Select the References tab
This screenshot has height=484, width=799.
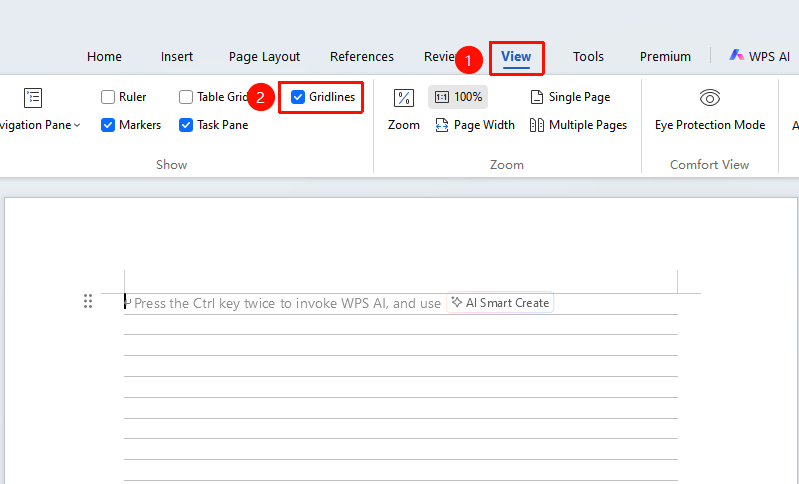click(x=362, y=57)
